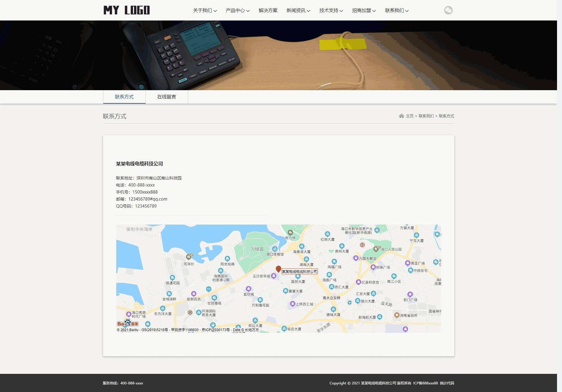Click 新海航大厦 map marker icon

point(380,317)
